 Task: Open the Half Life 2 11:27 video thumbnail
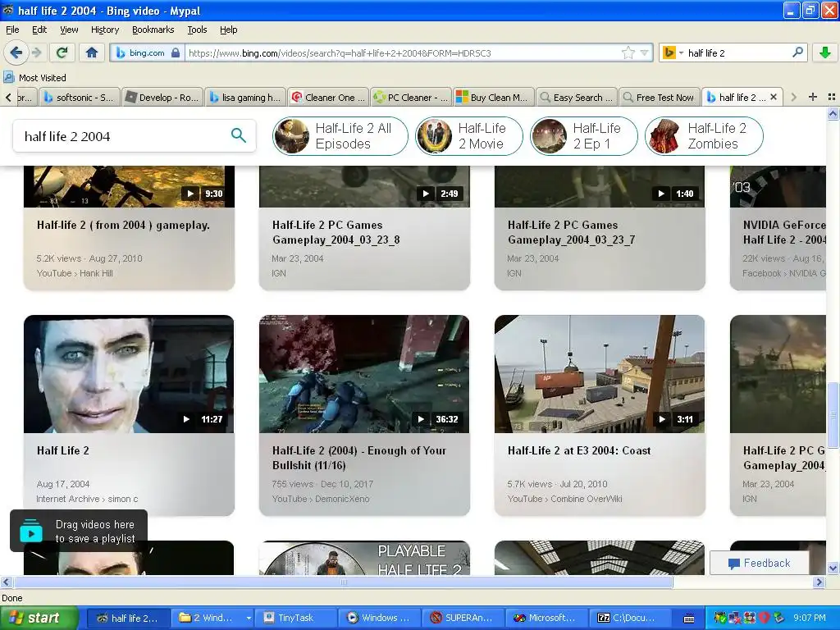coord(129,374)
